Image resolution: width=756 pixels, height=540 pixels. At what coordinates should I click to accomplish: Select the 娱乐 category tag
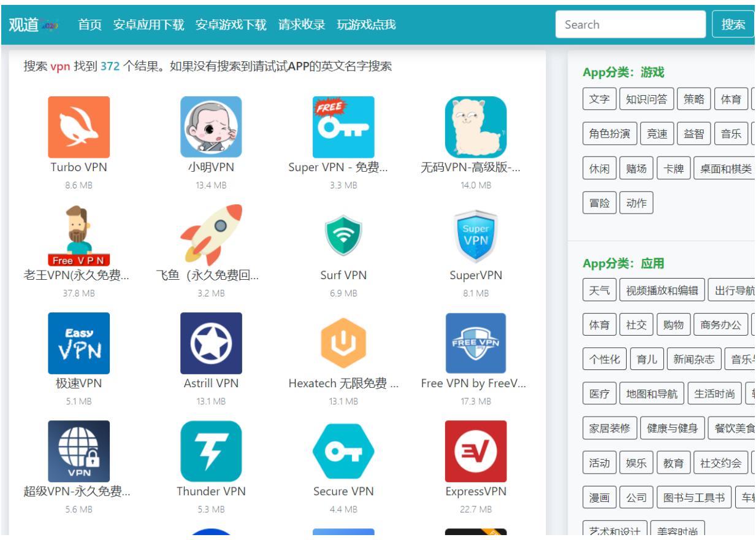pyautogui.click(x=636, y=463)
